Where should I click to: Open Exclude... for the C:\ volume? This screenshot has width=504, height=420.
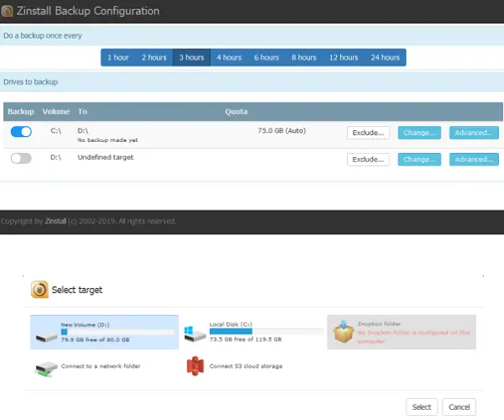coord(368,133)
